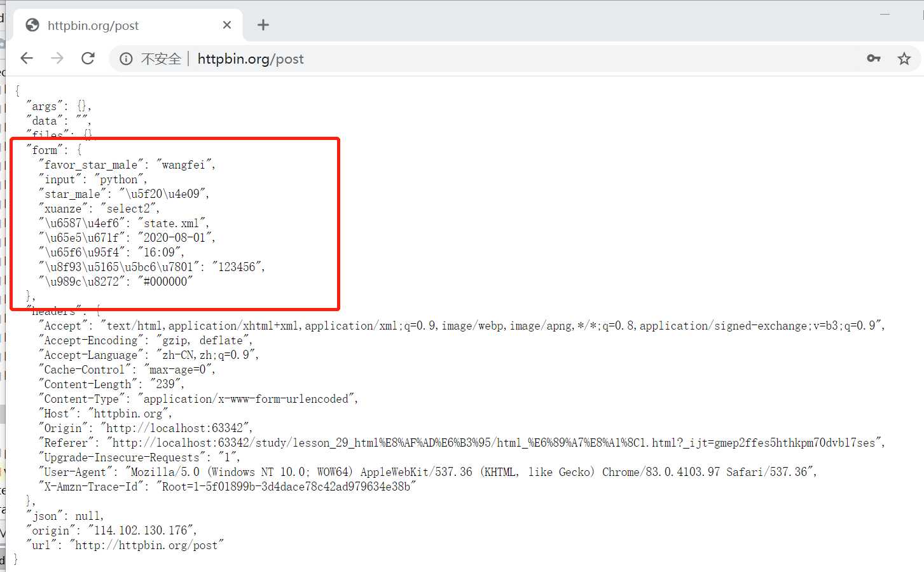Screen dimensions: 924x572
Task: Open site info icon next to 不安全
Action: point(127,59)
